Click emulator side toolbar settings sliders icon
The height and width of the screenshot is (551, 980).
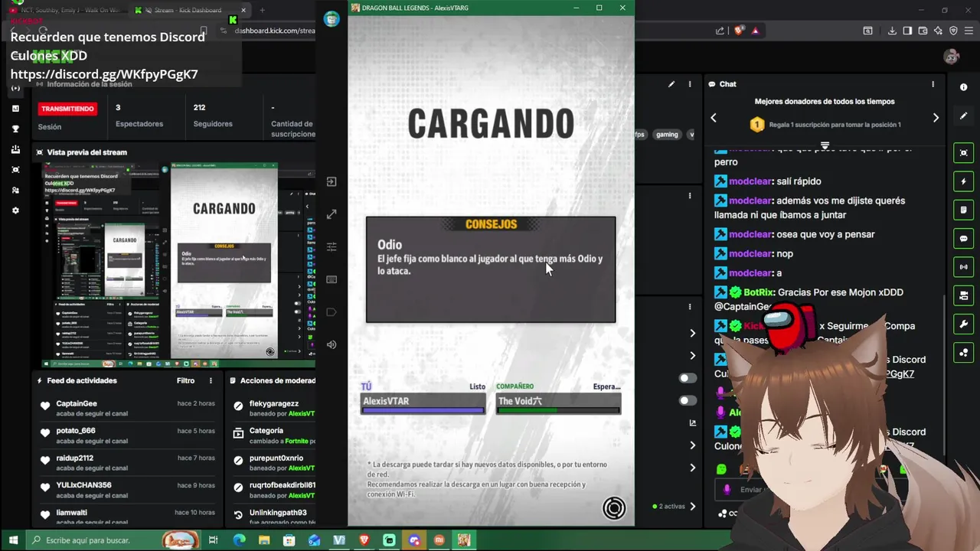pos(332,246)
